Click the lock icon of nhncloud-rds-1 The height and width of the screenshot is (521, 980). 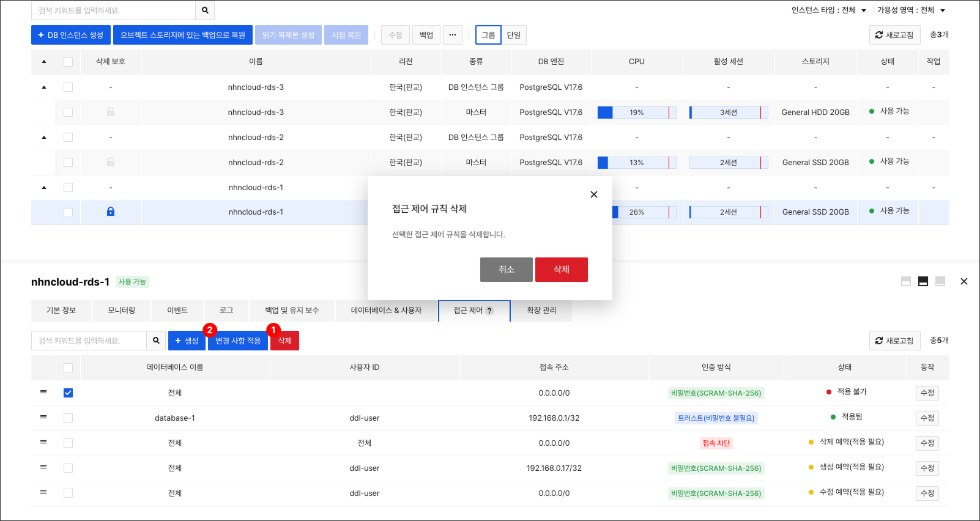click(111, 212)
